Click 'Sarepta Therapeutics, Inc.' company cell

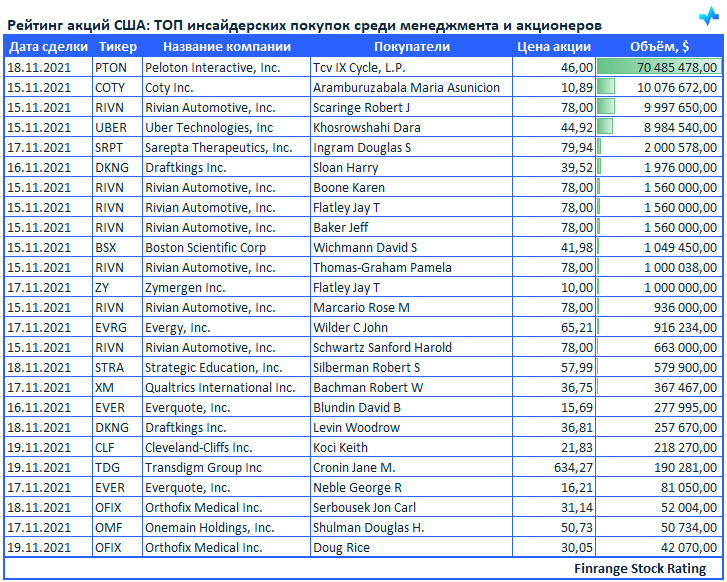pyautogui.click(x=226, y=147)
